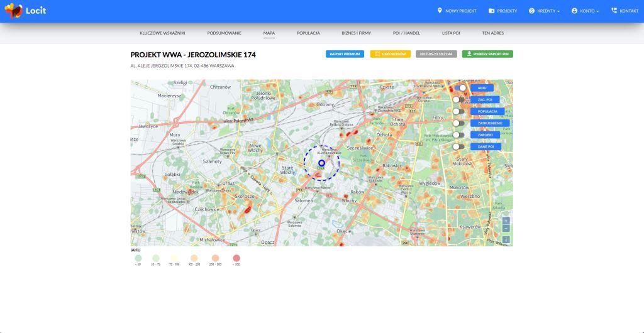Zoom out the map with minus button

coord(506,229)
